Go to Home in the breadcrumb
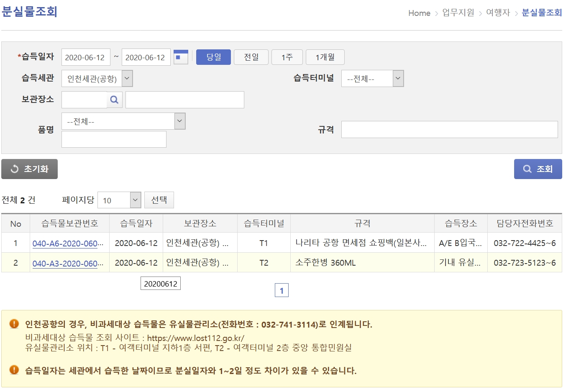The width and height of the screenshot is (571, 392). [x=419, y=13]
